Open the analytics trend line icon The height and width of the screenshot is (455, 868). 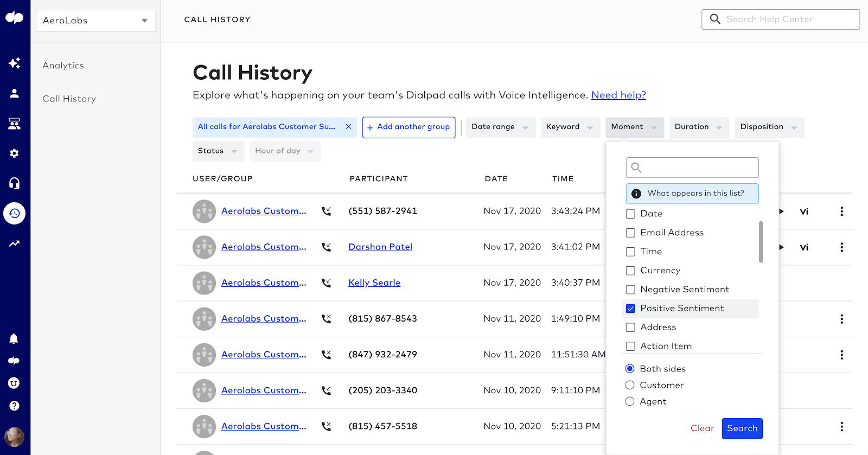[15, 243]
